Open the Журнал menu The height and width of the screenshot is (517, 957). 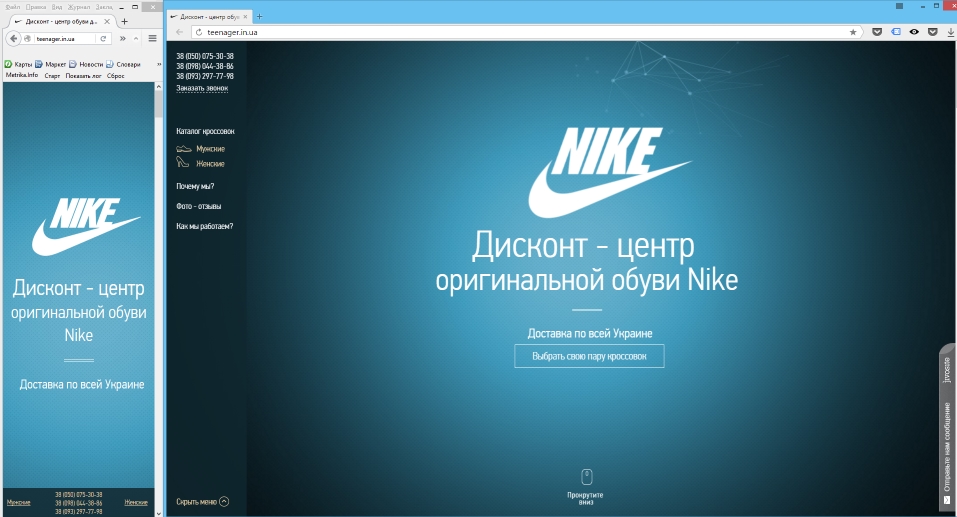tap(79, 7)
